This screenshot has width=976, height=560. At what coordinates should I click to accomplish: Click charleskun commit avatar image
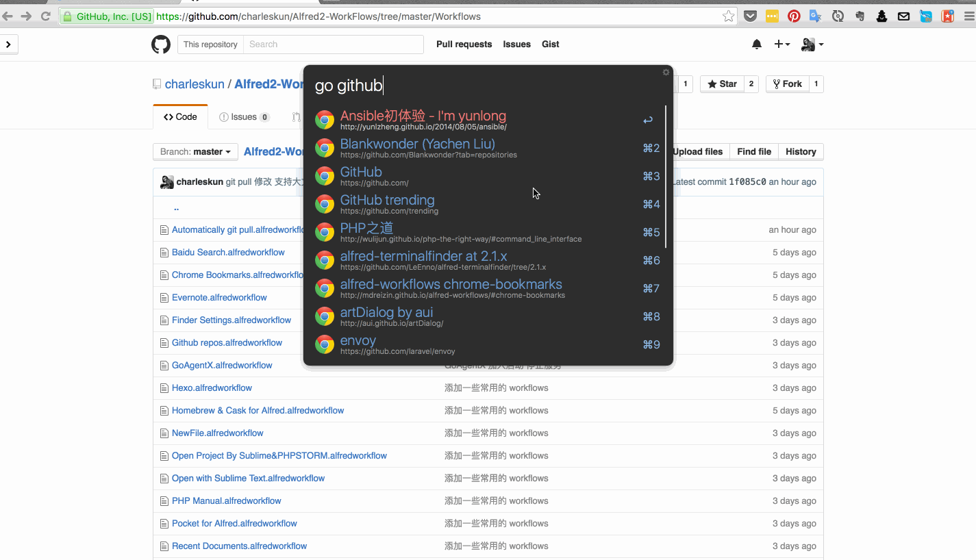click(x=167, y=182)
